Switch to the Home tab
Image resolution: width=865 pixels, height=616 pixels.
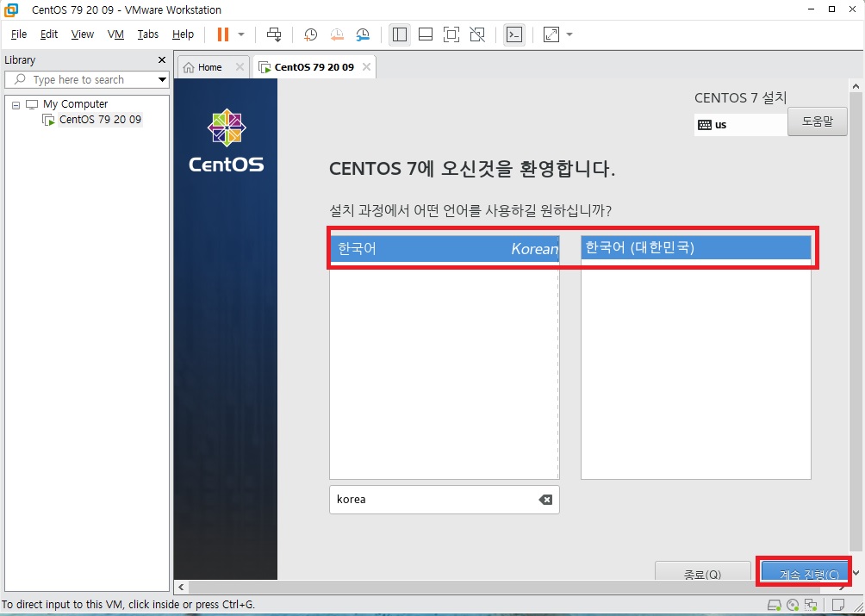(x=209, y=67)
